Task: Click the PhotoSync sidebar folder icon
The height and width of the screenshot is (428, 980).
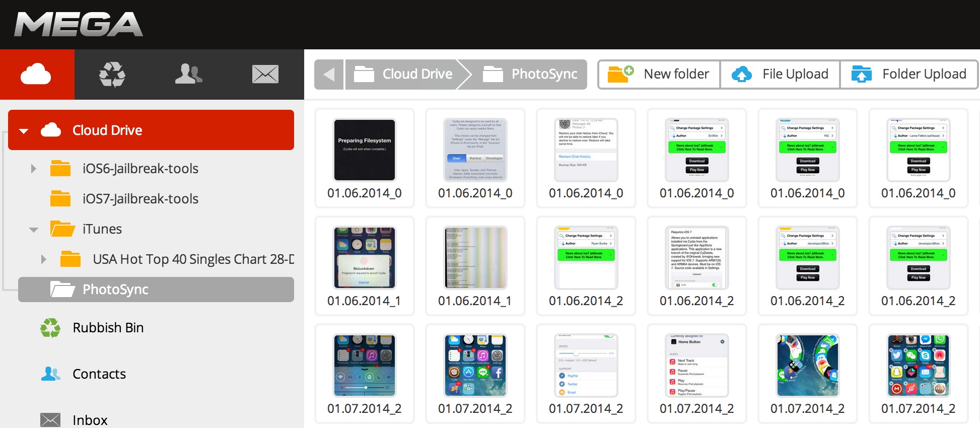Action: point(62,289)
